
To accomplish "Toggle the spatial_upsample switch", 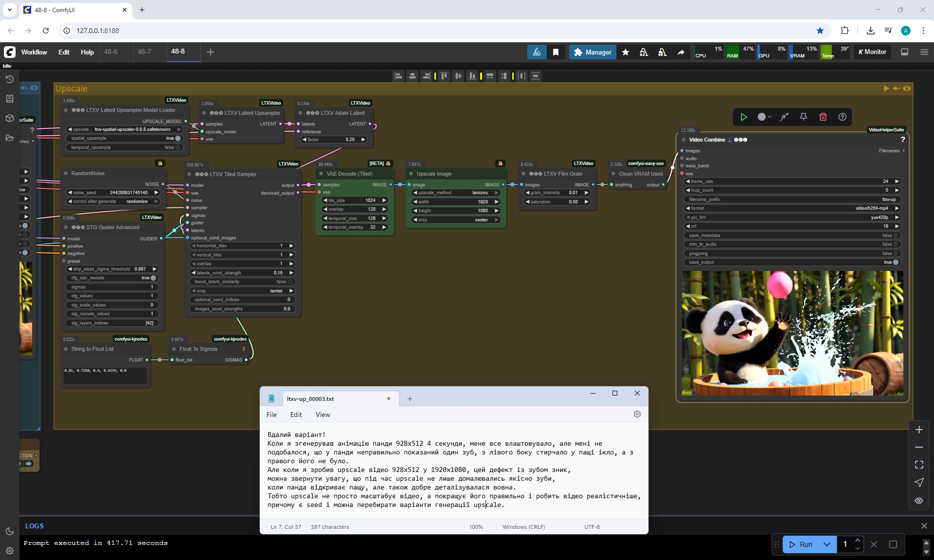I will point(178,138).
